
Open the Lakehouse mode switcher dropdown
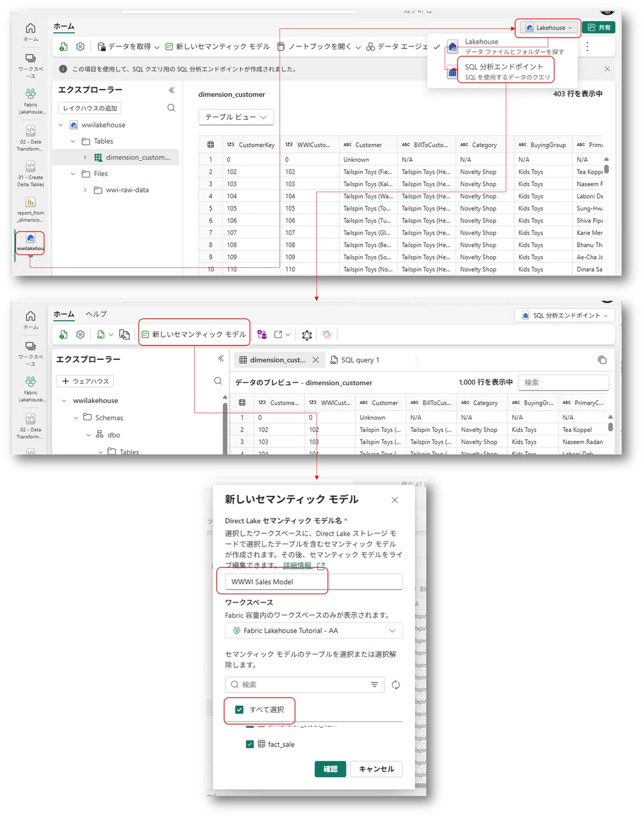coord(548,27)
